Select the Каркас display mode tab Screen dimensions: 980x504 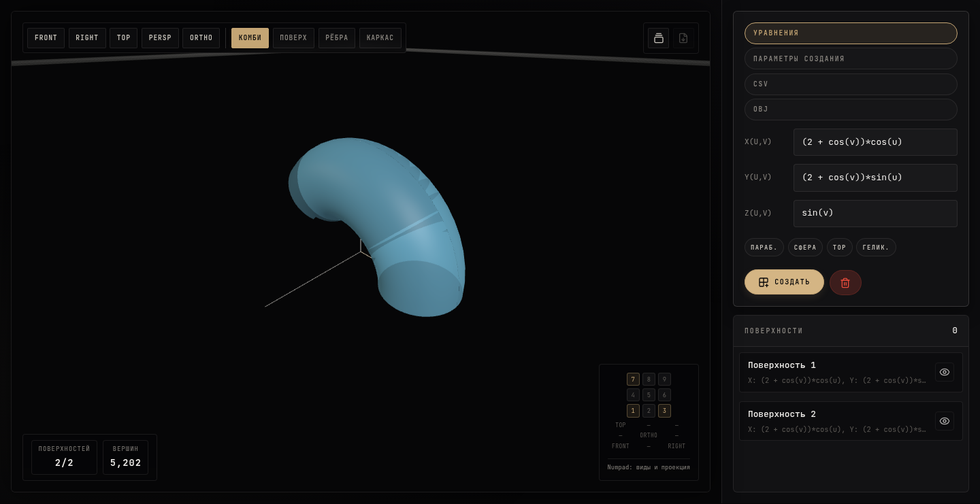pos(380,38)
